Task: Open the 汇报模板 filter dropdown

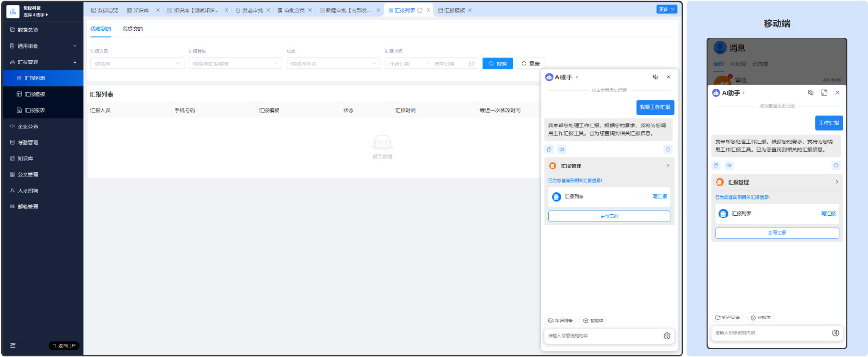Action: pyautogui.click(x=235, y=64)
